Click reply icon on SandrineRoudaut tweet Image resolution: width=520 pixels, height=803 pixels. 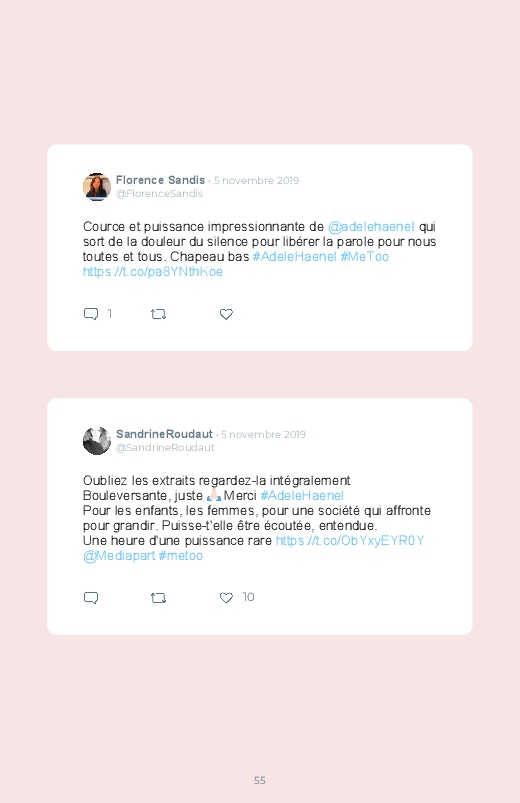pyautogui.click(x=91, y=598)
